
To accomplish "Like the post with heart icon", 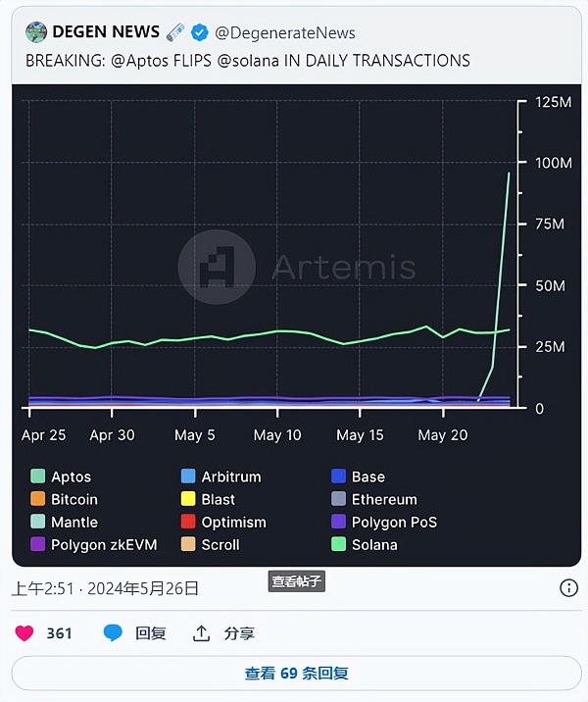I will (24, 633).
